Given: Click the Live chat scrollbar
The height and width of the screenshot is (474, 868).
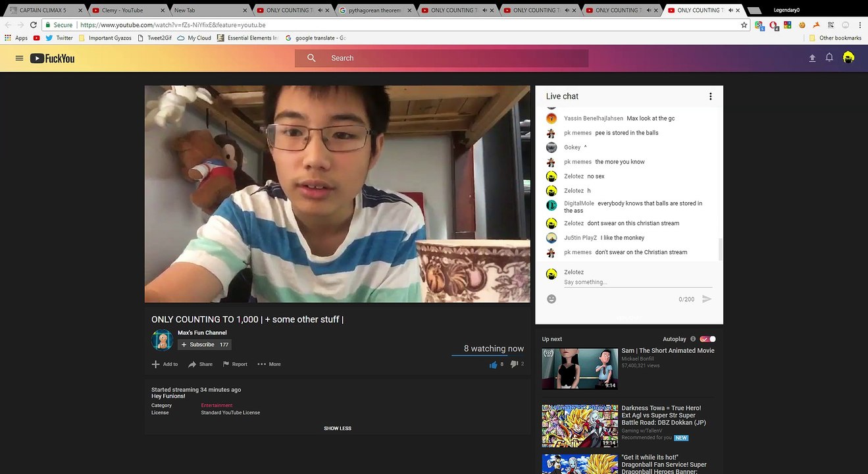Looking at the screenshot, I should pyautogui.click(x=720, y=249).
